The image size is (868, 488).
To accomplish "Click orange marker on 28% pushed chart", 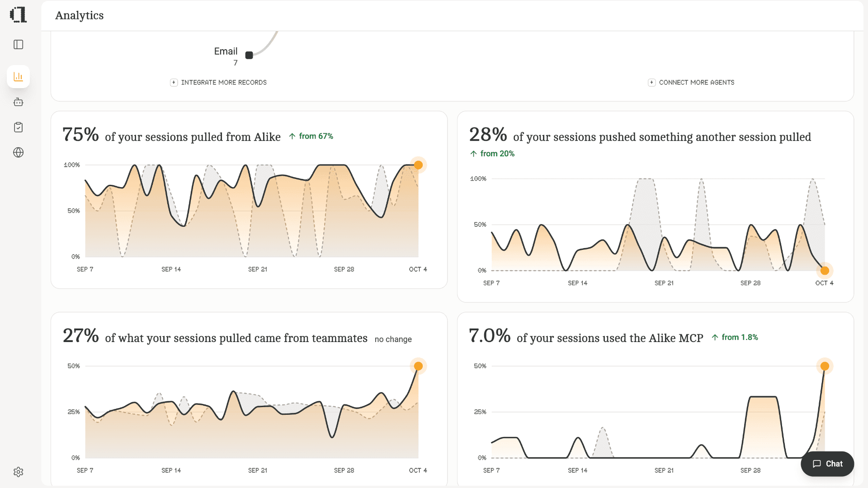I will (825, 271).
